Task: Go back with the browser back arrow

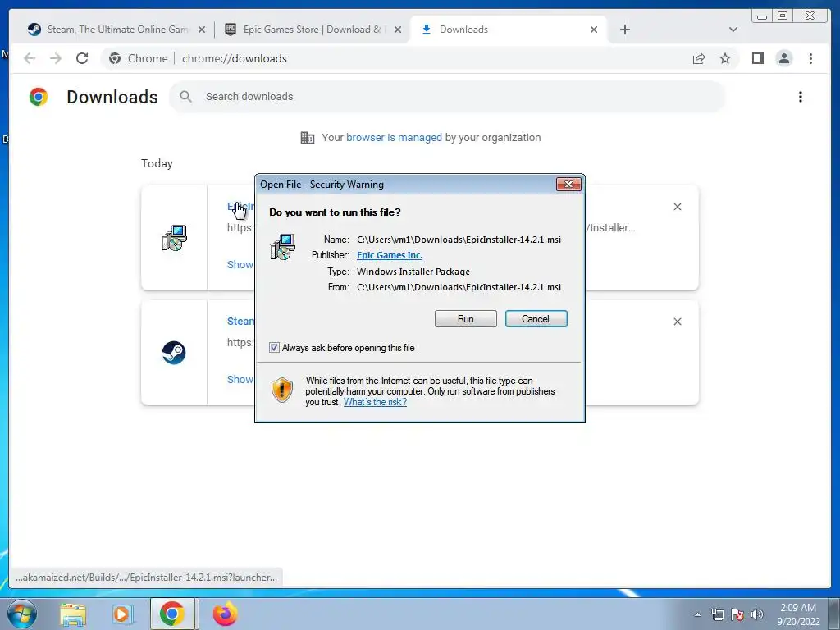Action: pyautogui.click(x=30, y=58)
